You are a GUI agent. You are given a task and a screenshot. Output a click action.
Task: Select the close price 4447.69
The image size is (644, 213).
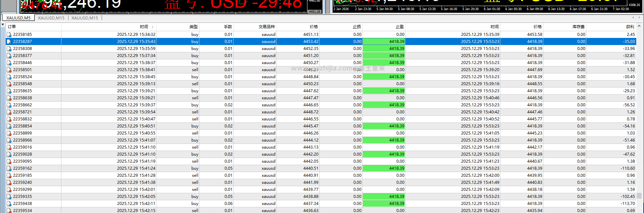[535, 70]
